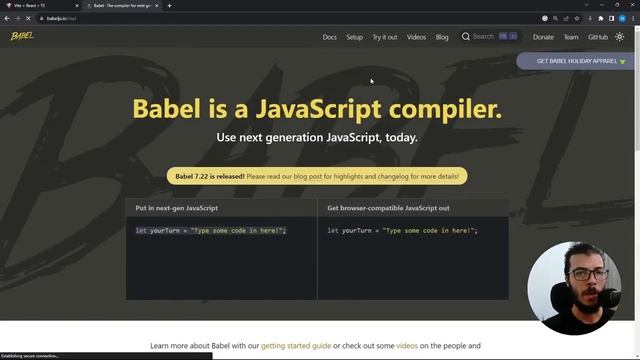Click the magnifier icon in the site search

466,37
